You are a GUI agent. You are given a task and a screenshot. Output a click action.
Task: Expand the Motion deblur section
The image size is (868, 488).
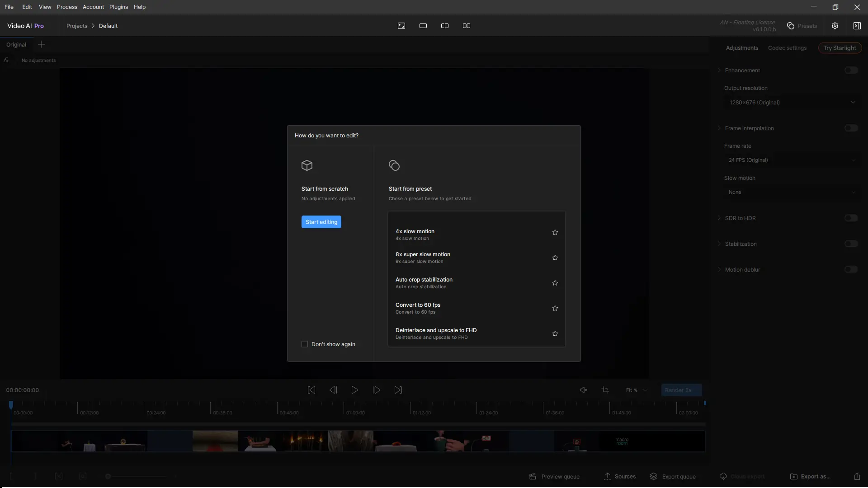tap(719, 269)
